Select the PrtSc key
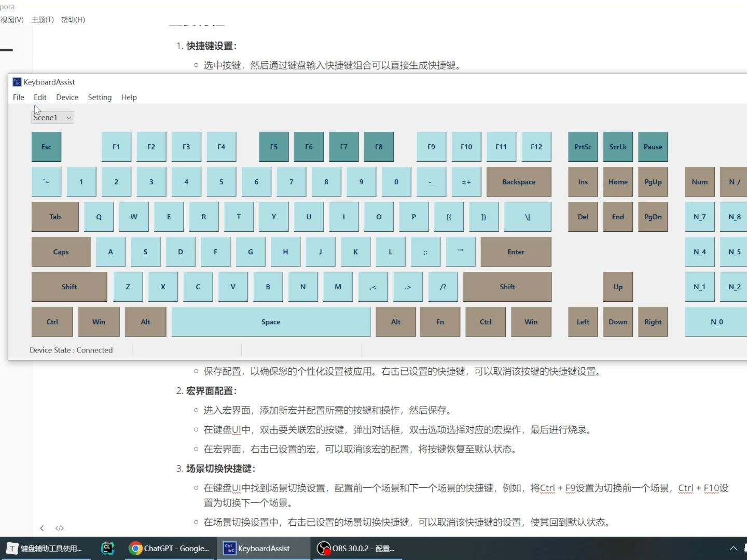The image size is (747, 560). click(583, 147)
